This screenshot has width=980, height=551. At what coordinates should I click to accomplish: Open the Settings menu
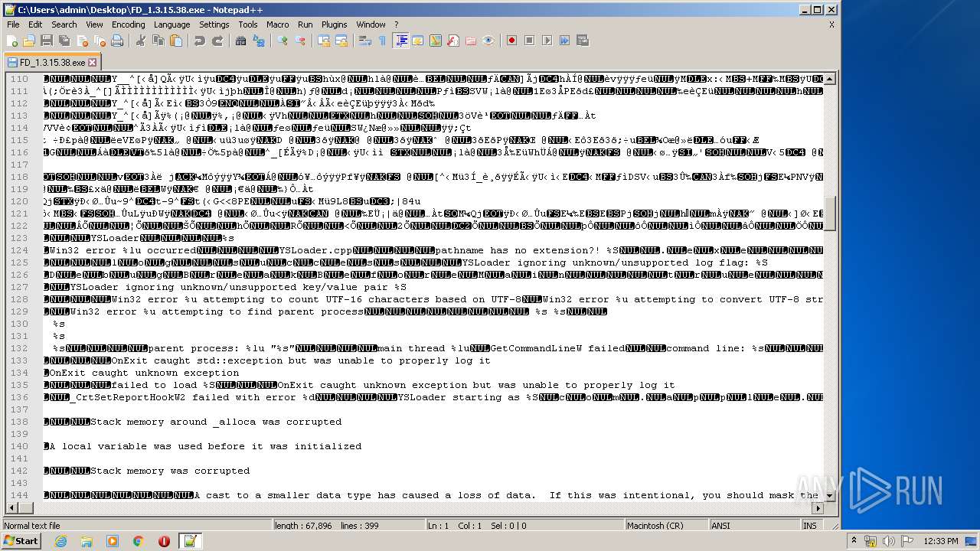tap(214, 24)
